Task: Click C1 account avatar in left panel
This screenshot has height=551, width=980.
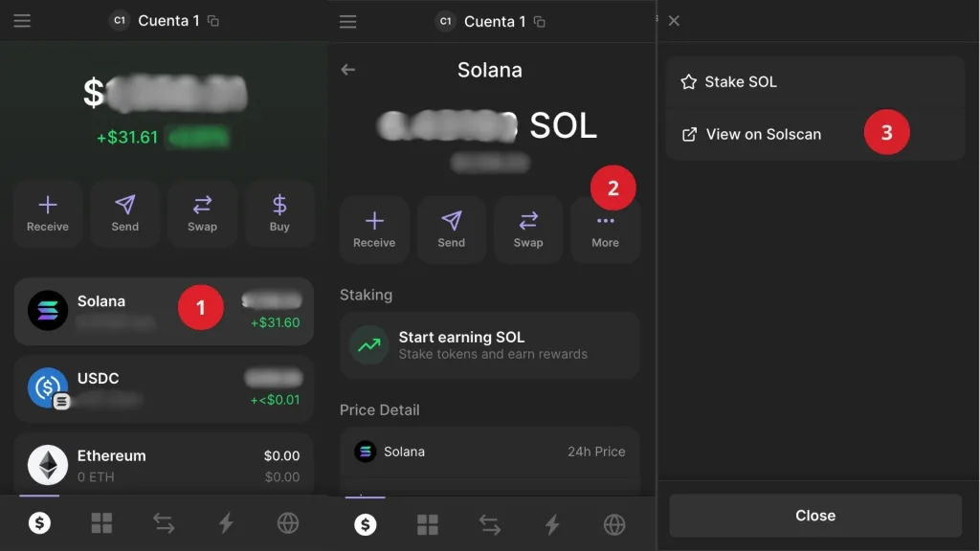Action: 119,21
